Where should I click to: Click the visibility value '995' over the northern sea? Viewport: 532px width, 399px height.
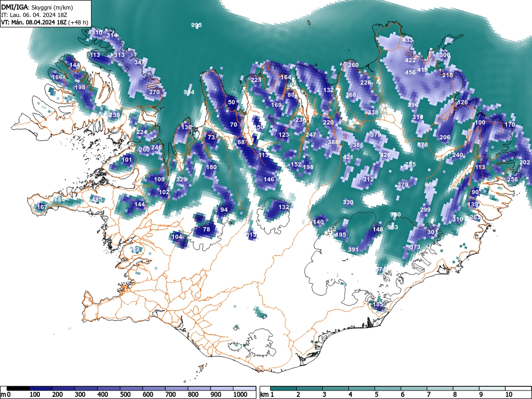(x=196, y=25)
